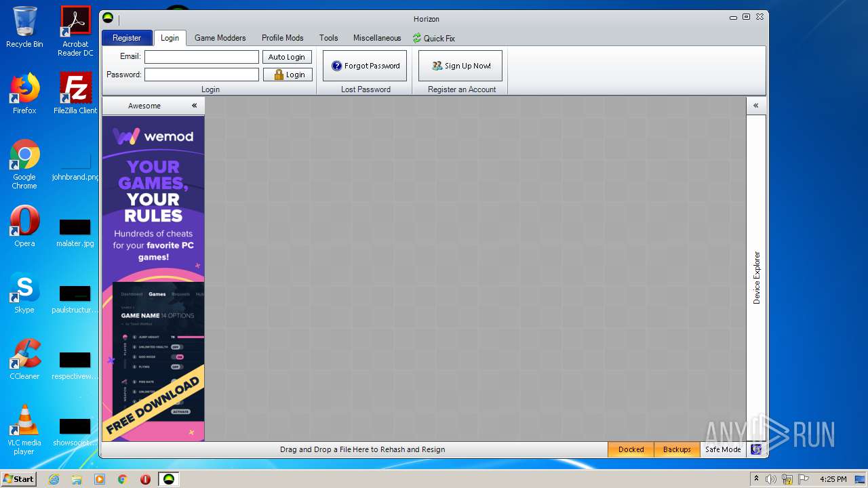The width and height of the screenshot is (868, 488).
Task: Select johnbrand.png desktop file
Action: (75, 166)
